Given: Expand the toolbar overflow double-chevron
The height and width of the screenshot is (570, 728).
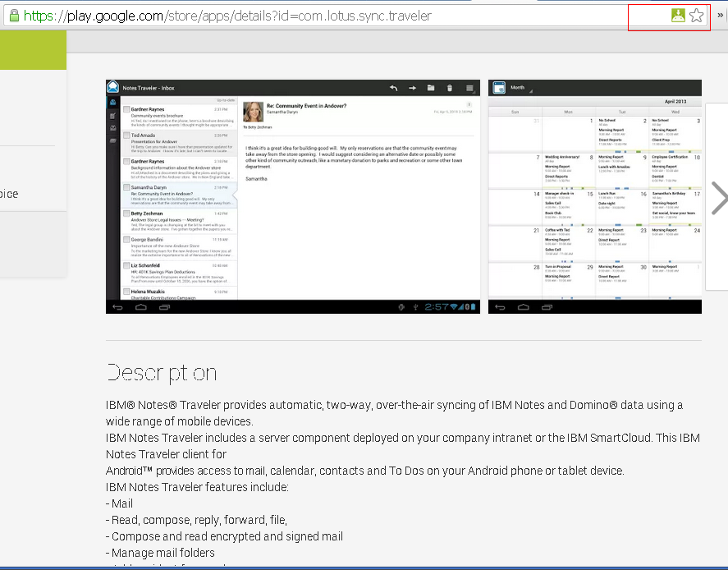Looking at the screenshot, I should (720, 16).
